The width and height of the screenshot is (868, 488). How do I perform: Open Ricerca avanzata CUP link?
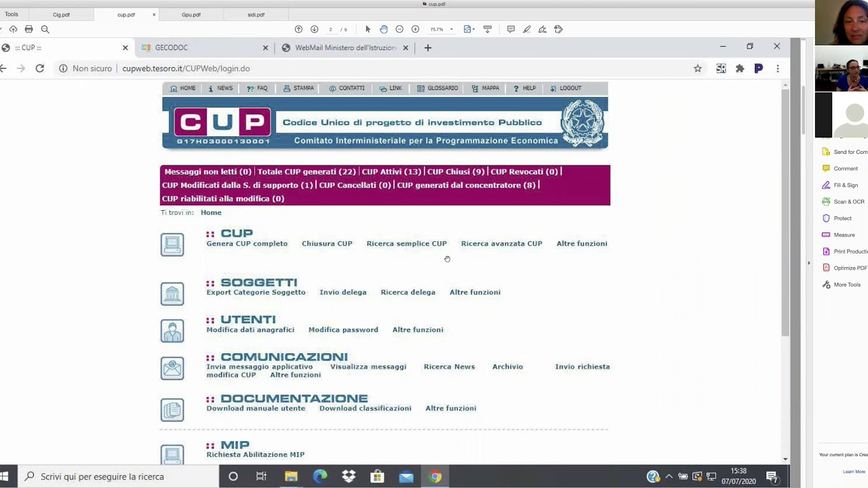pos(502,243)
